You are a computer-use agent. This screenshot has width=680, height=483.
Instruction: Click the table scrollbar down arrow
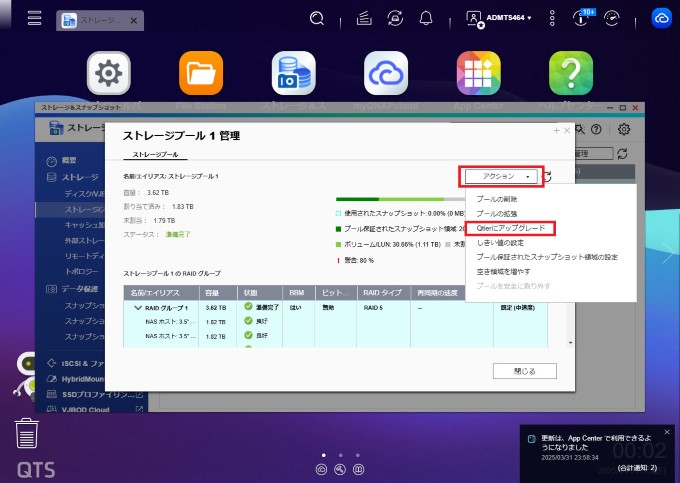click(x=570, y=343)
